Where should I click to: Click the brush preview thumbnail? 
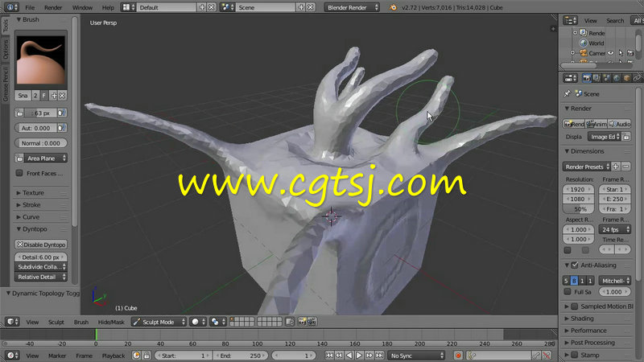click(41, 60)
